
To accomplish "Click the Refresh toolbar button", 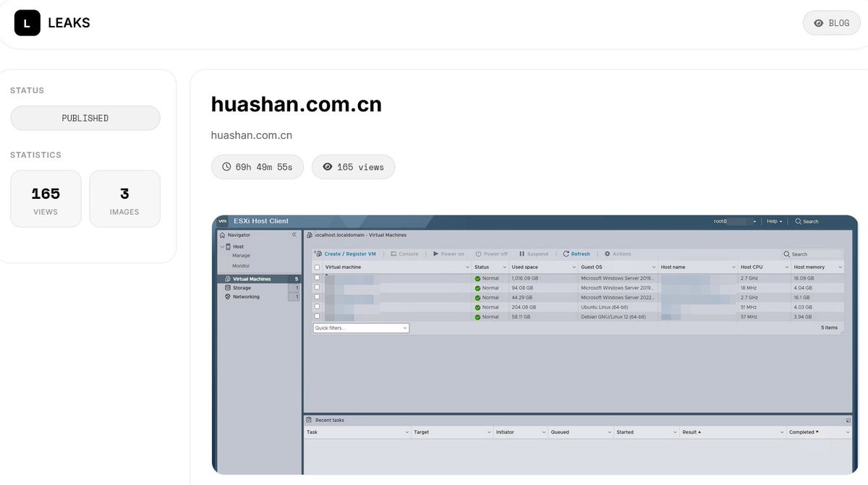I will pyautogui.click(x=576, y=254).
